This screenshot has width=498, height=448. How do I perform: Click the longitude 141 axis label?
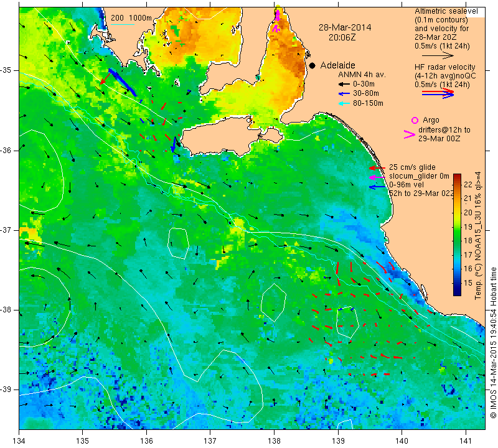point(466,441)
